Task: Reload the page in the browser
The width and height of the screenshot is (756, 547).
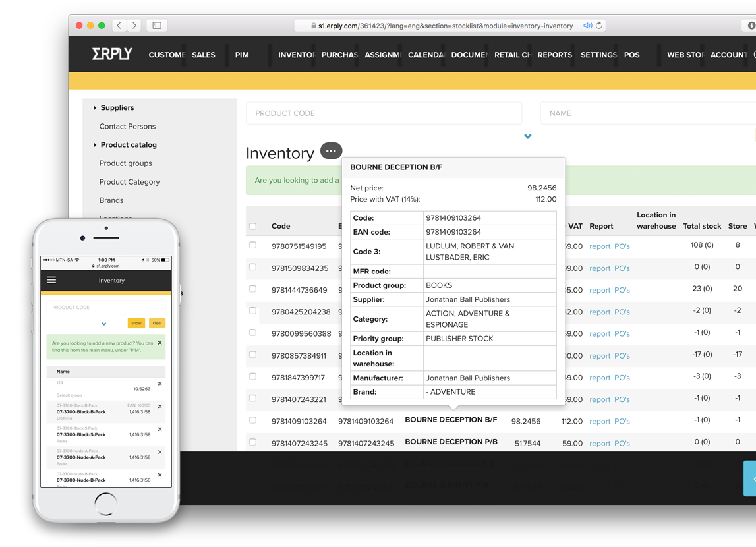Action: (x=599, y=26)
